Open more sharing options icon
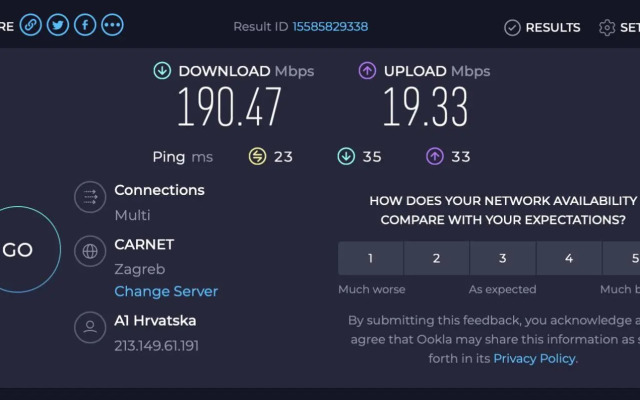Screen dimensions: 640x400 point(112,26)
